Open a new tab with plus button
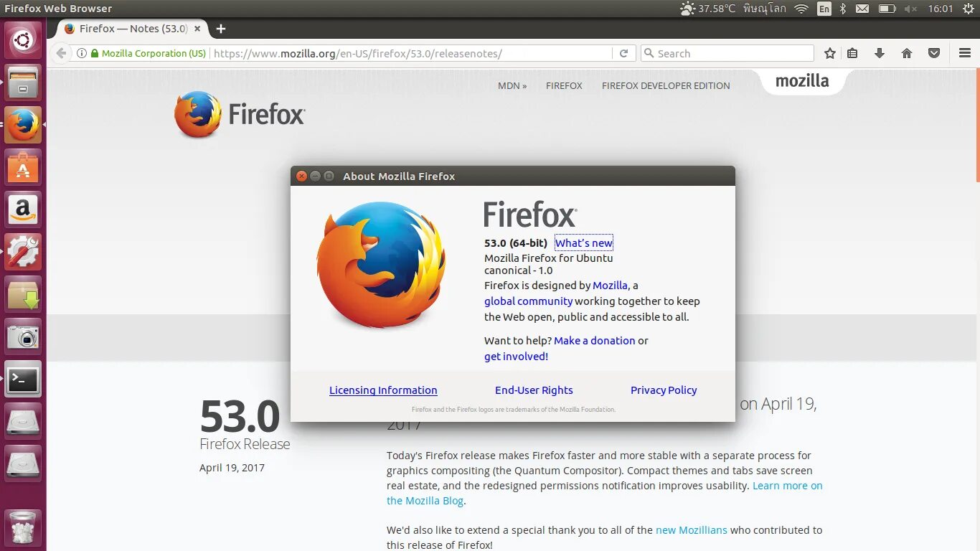This screenshot has height=551, width=980. click(221, 29)
